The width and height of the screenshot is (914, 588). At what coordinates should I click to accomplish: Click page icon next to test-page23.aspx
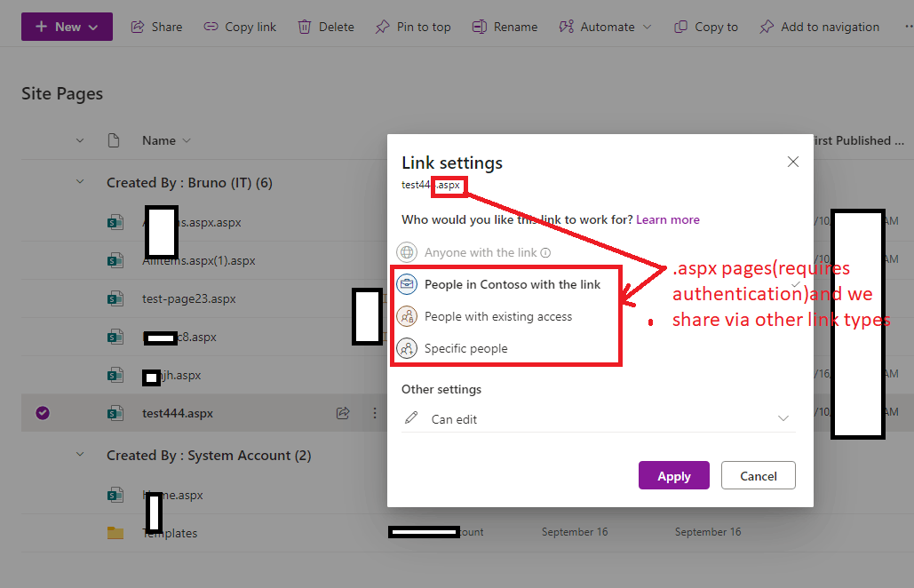(115, 299)
